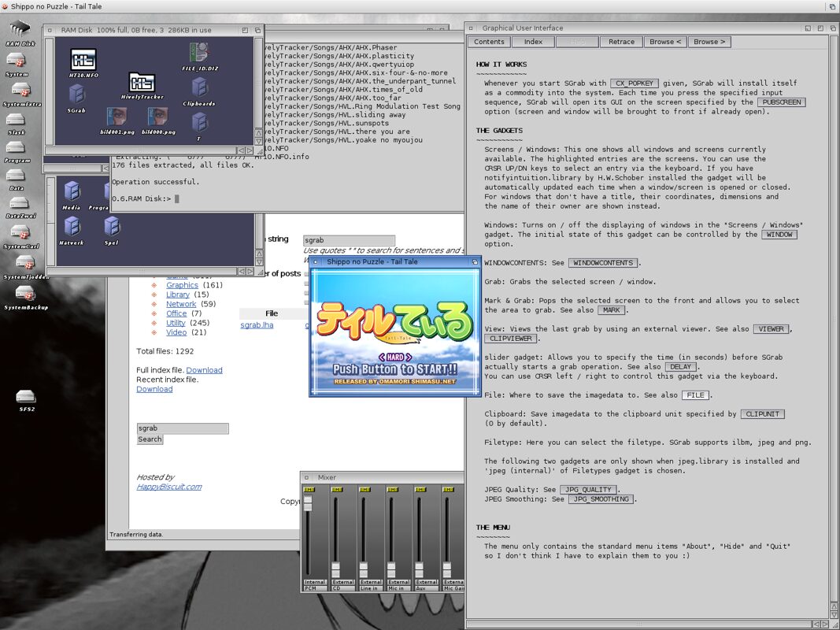Adjust the Mic in volume slider knob
The width and height of the screenshot is (840, 630).
(x=391, y=569)
